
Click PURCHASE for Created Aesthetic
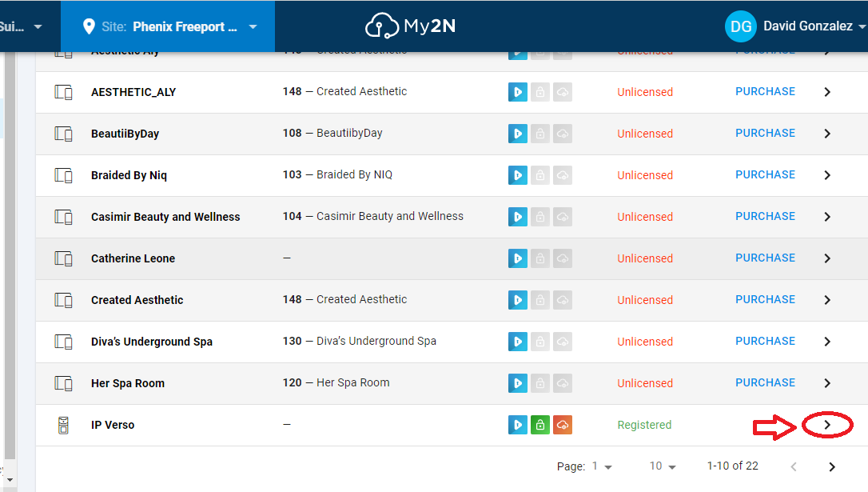(x=765, y=299)
